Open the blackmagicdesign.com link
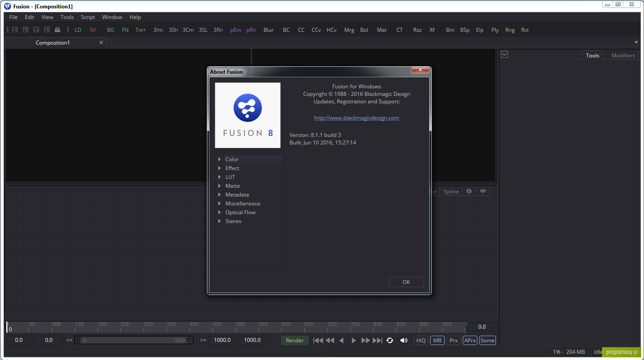644x360 pixels. (x=357, y=117)
